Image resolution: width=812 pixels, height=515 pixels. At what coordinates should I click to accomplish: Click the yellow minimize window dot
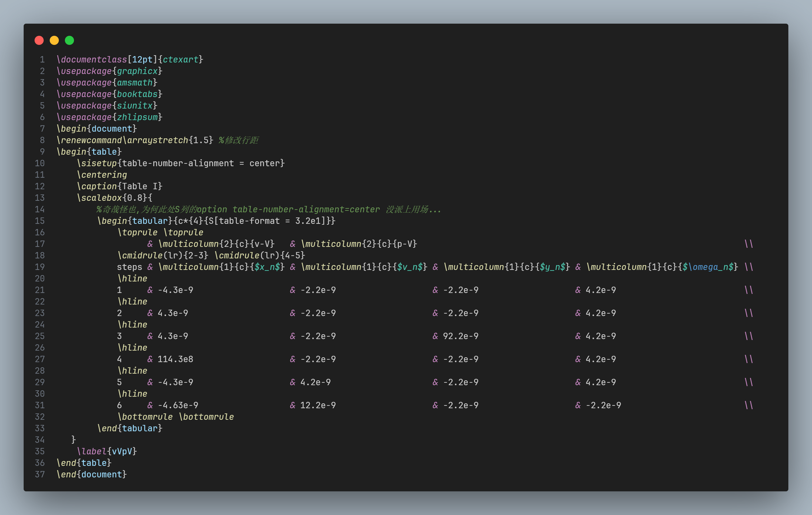pos(54,40)
